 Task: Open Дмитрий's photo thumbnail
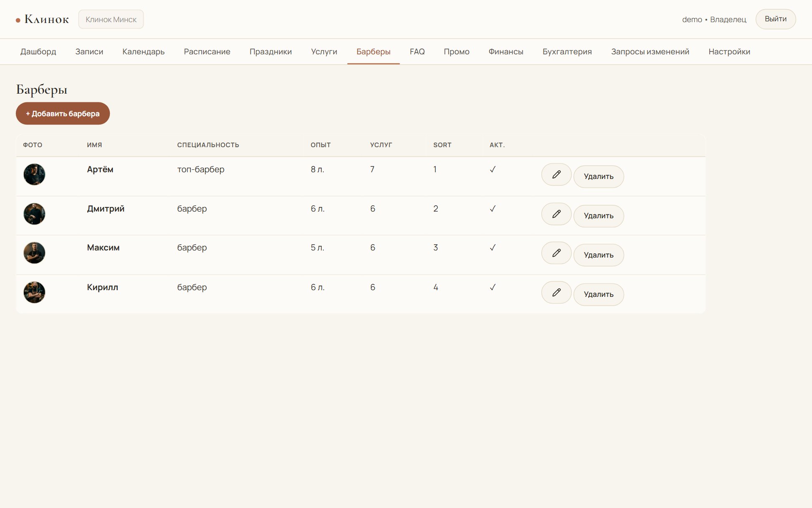point(34,214)
